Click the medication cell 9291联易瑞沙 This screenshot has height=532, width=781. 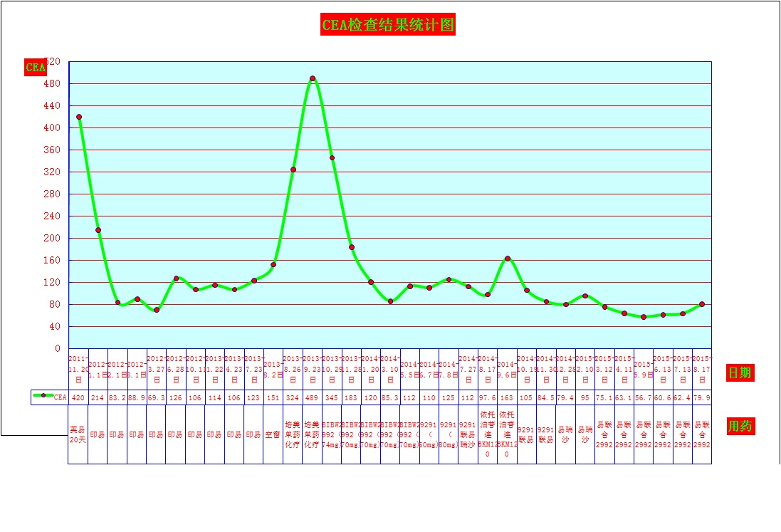click(x=468, y=434)
